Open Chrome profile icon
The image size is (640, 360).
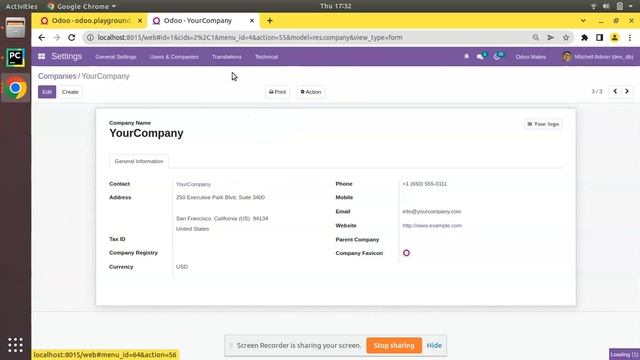tap(614, 38)
